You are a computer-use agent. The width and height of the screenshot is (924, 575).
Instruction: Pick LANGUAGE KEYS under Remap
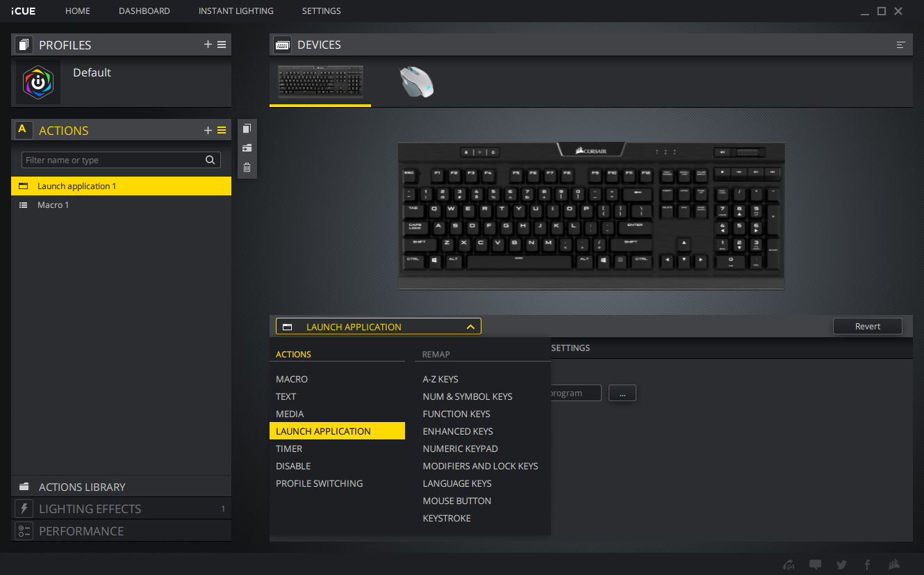tap(457, 484)
